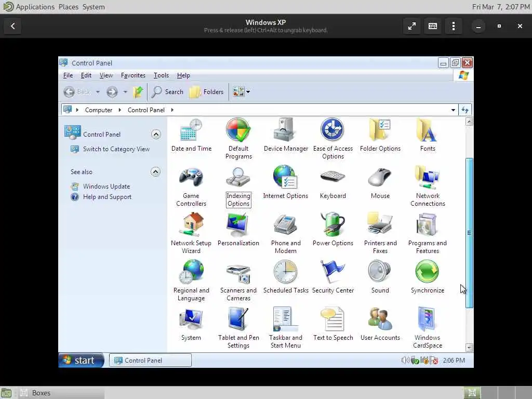Image resolution: width=532 pixels, height=399 pixels.
Task: Click the Up folder toolbar icon
Action: pyautogui.click(x=138, y=92)
